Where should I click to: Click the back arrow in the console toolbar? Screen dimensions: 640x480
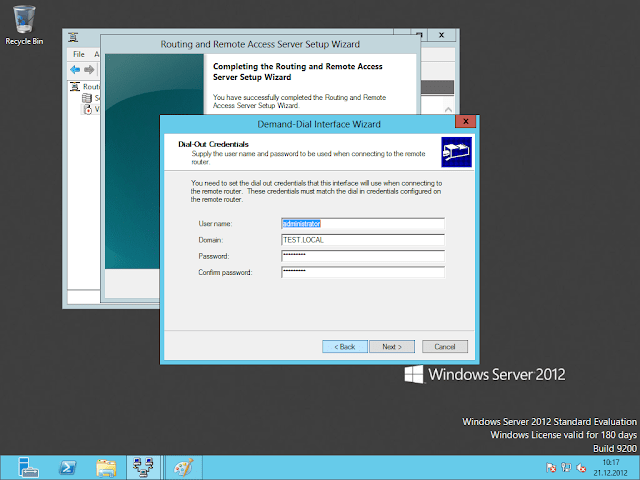pos(74,69)
